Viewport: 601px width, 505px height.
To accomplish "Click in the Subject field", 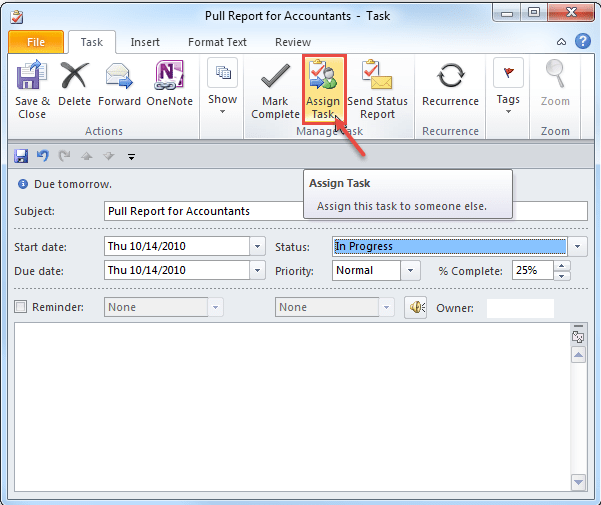I will point(346,211).
